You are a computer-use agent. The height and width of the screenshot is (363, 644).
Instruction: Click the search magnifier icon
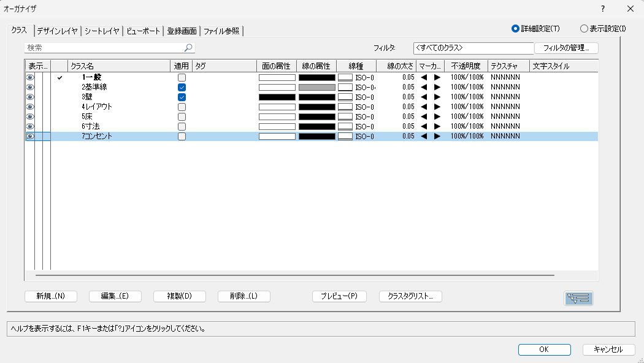(188, 47)
